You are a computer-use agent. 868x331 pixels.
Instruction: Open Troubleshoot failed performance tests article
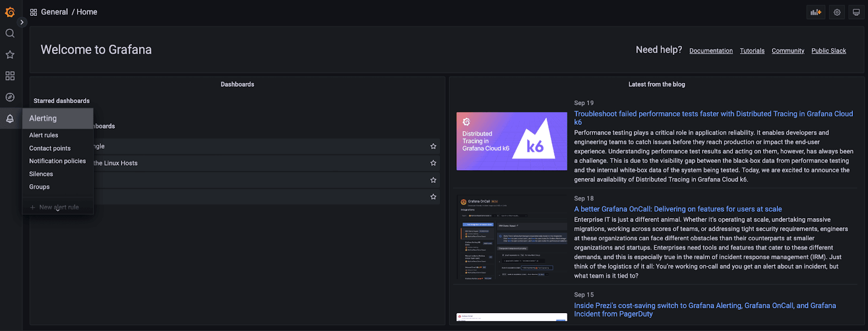click(713, 118)
